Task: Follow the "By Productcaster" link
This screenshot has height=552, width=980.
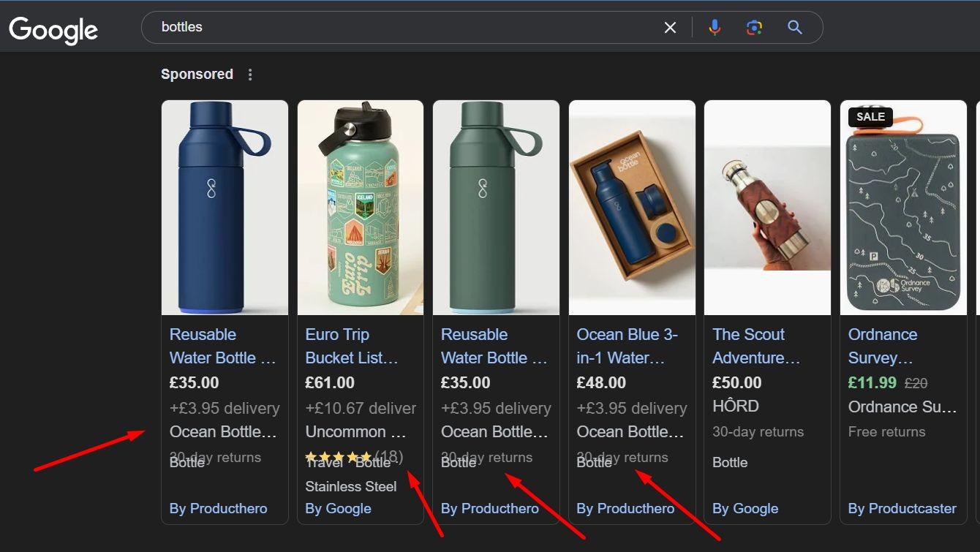Action: [902, 508]
